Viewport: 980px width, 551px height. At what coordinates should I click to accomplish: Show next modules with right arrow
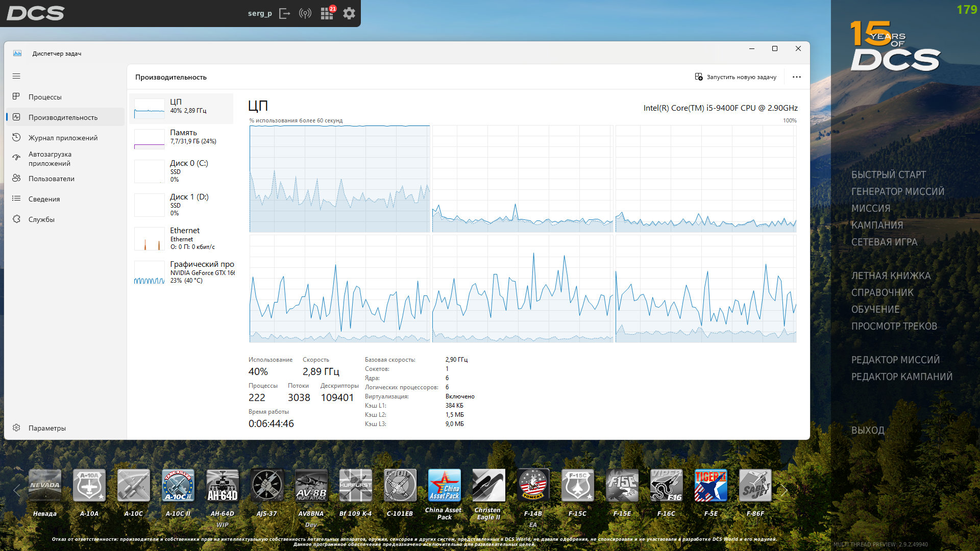[x=784, y=490]
